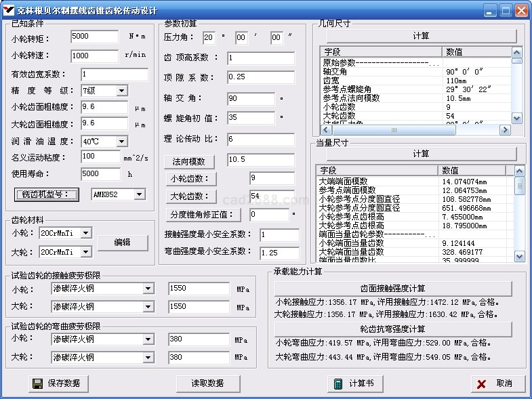The width and height of the screenshot is (532, 399).
Task: Open the precision grade dropdown
Action: pyautogui.click(x=121, y=91)
